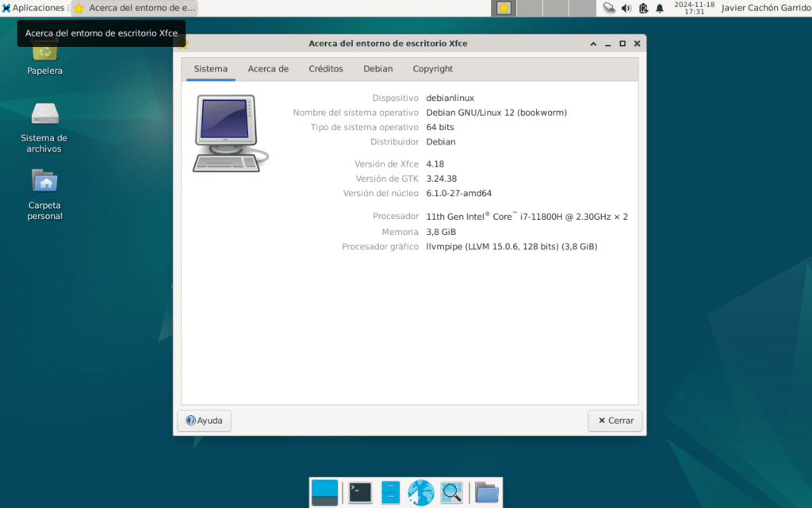Open the file manager dock icon
This screenshot has height=508, width=812.
click(x=390, y=492)
